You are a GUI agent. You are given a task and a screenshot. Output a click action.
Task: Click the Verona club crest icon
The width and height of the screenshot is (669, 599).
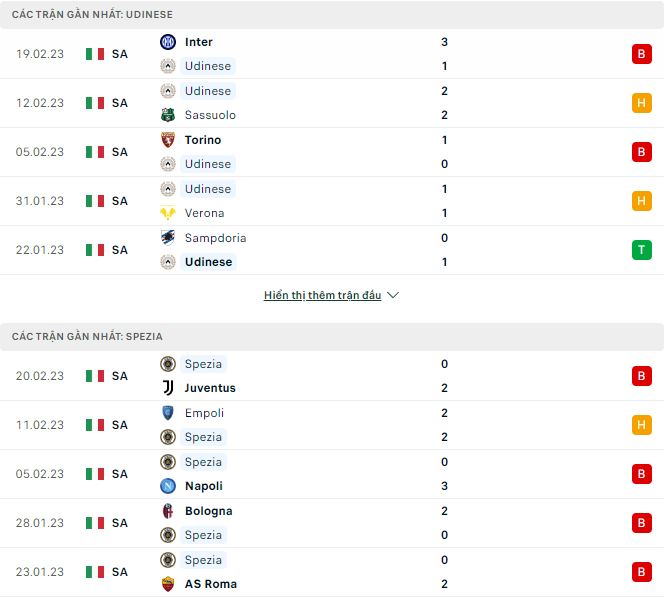point(167,213)
